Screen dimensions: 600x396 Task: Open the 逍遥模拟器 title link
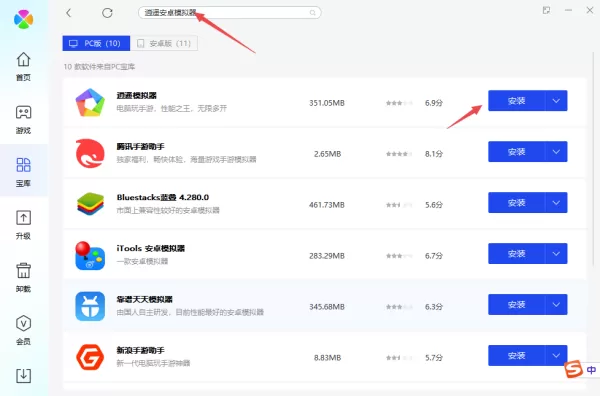pyautogui.click(x=137, y=95)
